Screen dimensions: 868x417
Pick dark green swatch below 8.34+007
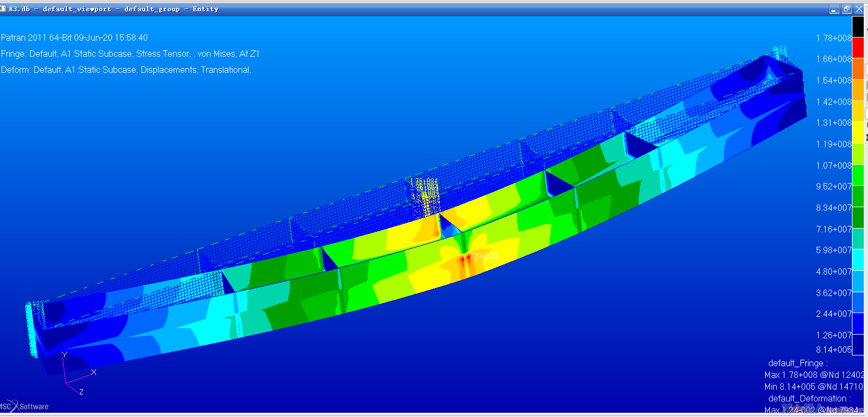tap(858, 218)
